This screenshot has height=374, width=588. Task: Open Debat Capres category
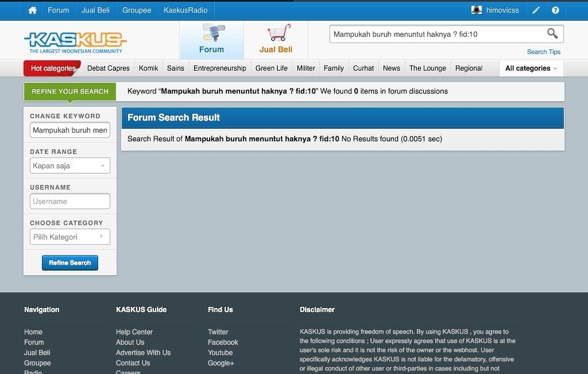click(109, 68)
